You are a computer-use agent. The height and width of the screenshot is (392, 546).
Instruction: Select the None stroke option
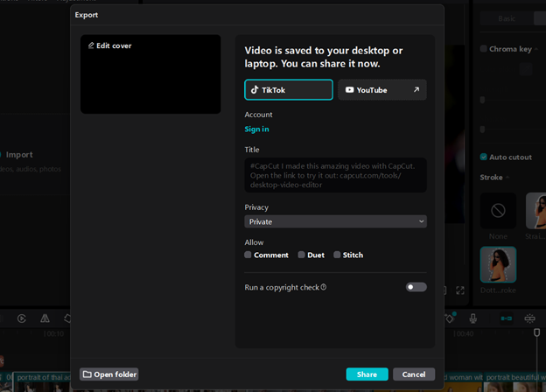pyautogui.click(x=498, y=211)
